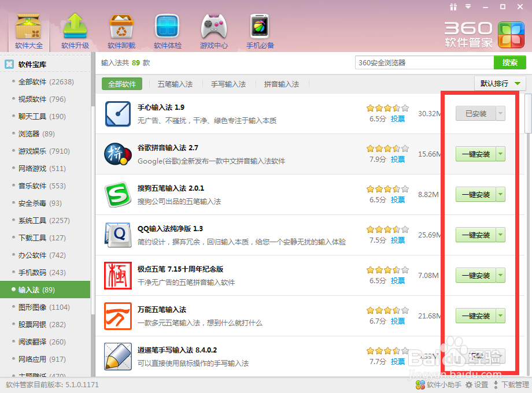The image size is (532, 393).
Task: Click 一键安装 for 搜狗五笔输入法
Action: click(x=476, y=194)
